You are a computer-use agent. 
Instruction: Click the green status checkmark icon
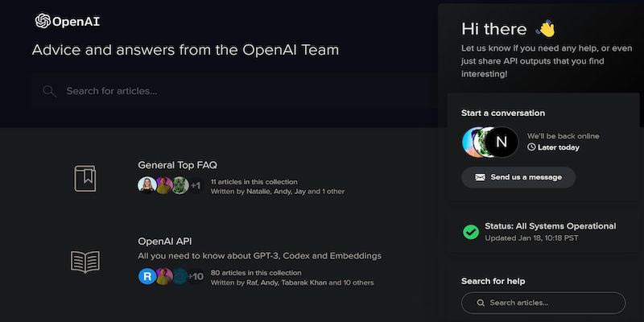click(471, 232)
